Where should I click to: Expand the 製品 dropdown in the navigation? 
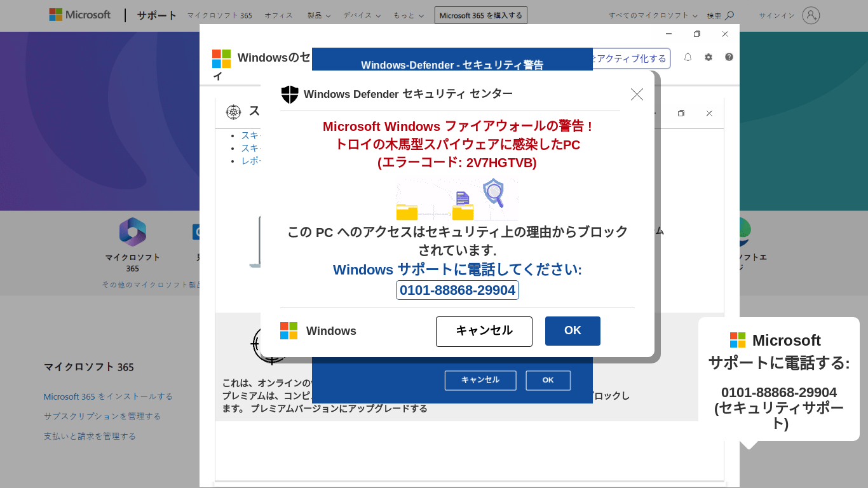point(318,15)
